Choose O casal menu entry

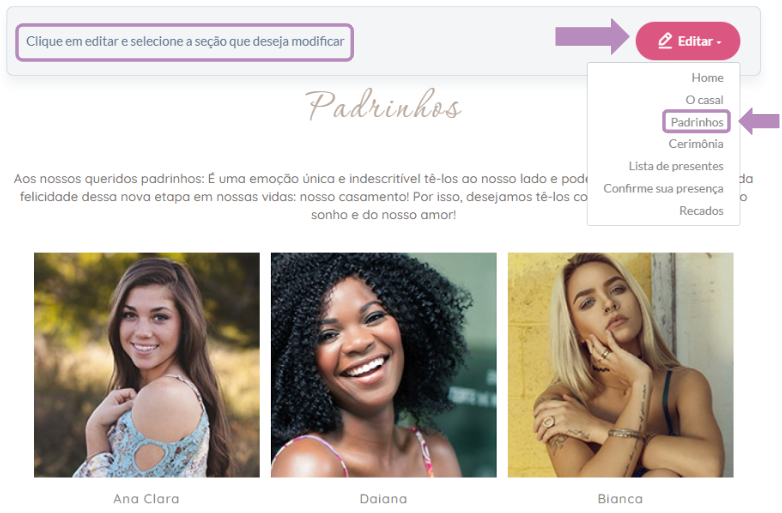point(704,100)
